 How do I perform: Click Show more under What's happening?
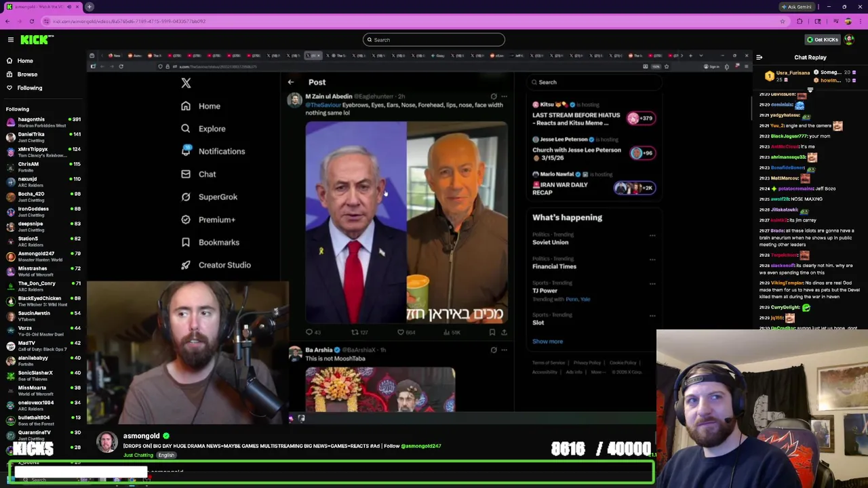pyautogui.click(x=547, y=342)
